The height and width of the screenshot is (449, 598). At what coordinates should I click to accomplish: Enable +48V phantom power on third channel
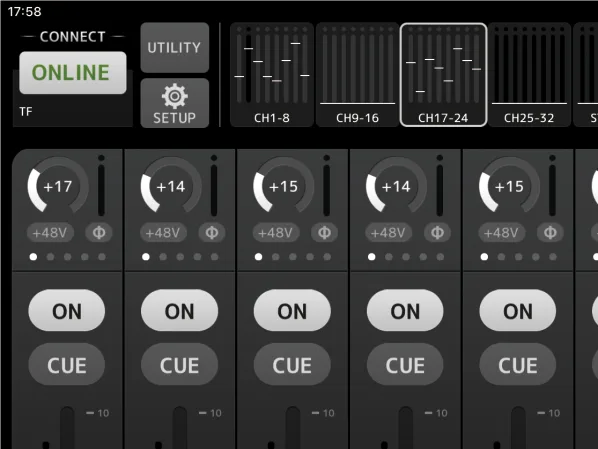(275, 233)
